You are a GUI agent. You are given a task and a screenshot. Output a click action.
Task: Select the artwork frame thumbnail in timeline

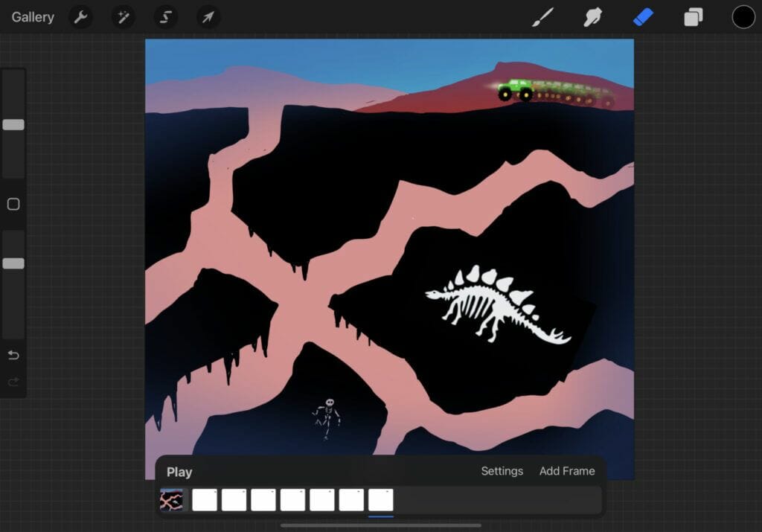pos(172,500)
